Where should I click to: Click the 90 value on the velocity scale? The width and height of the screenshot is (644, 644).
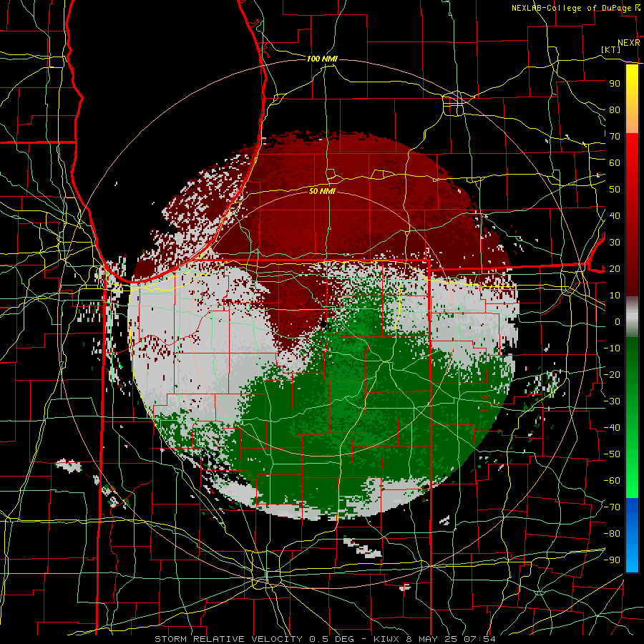click(615, 84)
